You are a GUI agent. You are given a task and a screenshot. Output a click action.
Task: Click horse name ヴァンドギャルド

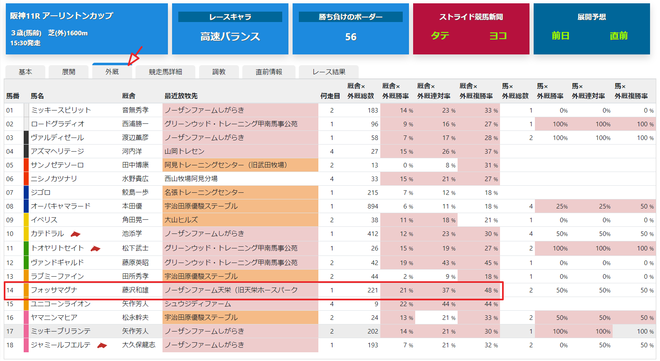[57, 263]
